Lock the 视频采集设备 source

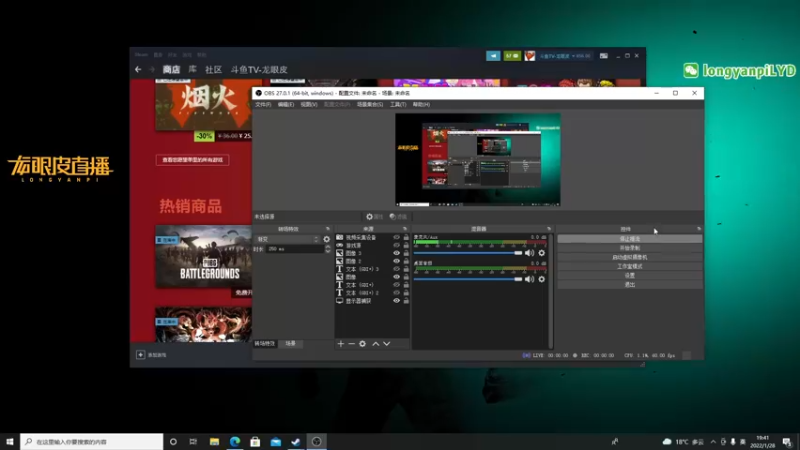(406, 237)
